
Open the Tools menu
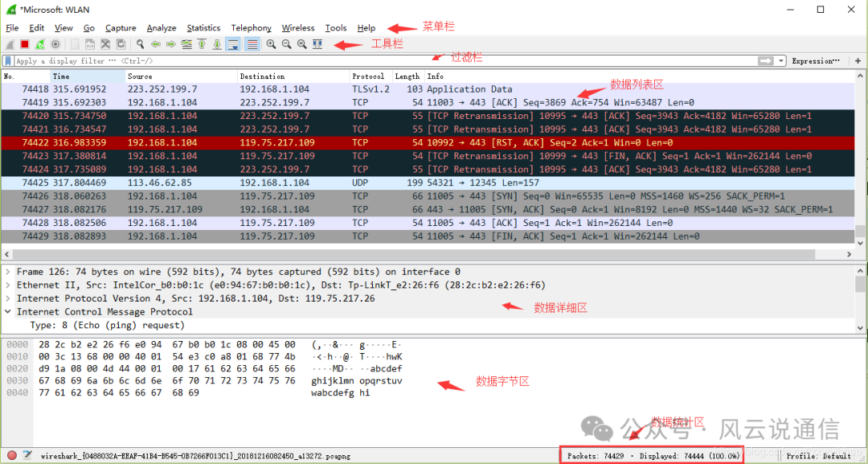click(335, 27)
